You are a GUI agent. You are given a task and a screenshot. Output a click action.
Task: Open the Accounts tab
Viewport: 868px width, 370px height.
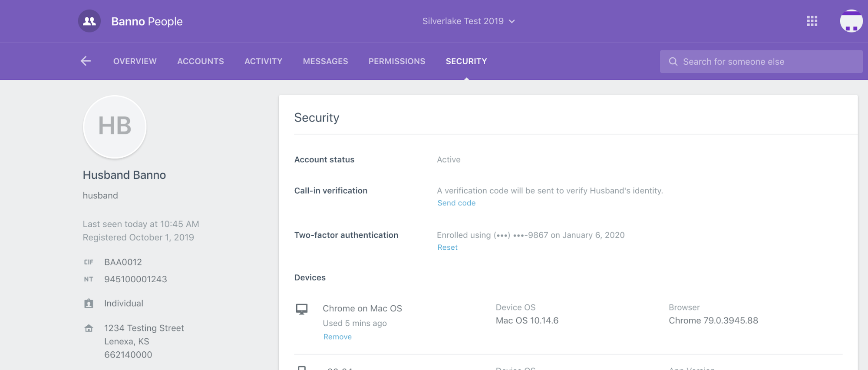tap(201, 61)
